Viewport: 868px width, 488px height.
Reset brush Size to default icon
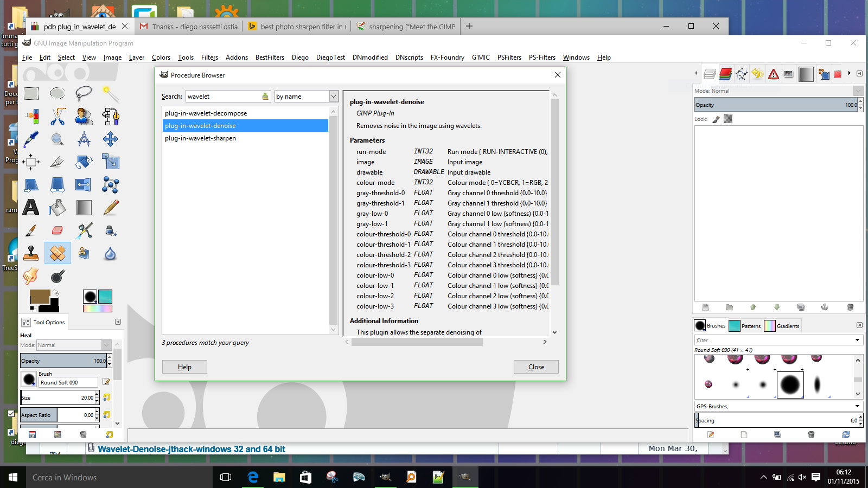(107, 397)
